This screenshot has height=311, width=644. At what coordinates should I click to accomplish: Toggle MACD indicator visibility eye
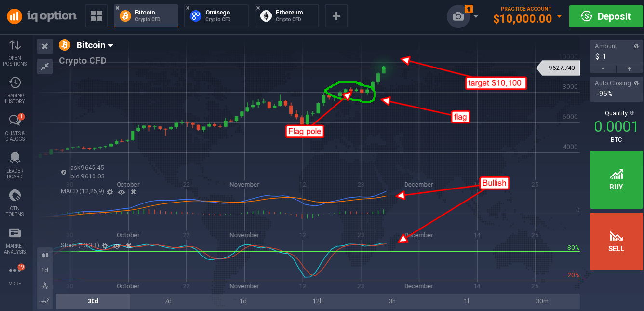[121, 192]
